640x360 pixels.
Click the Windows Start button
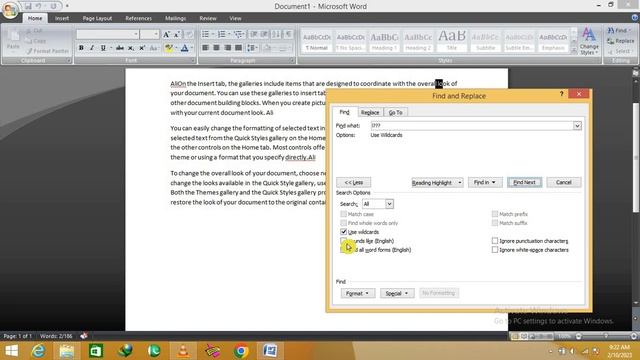[11, 351]
